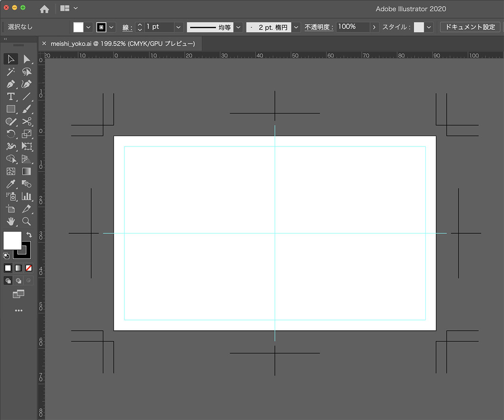
Task: Click ドキュメント設定 button
Action: coord(470,27)
